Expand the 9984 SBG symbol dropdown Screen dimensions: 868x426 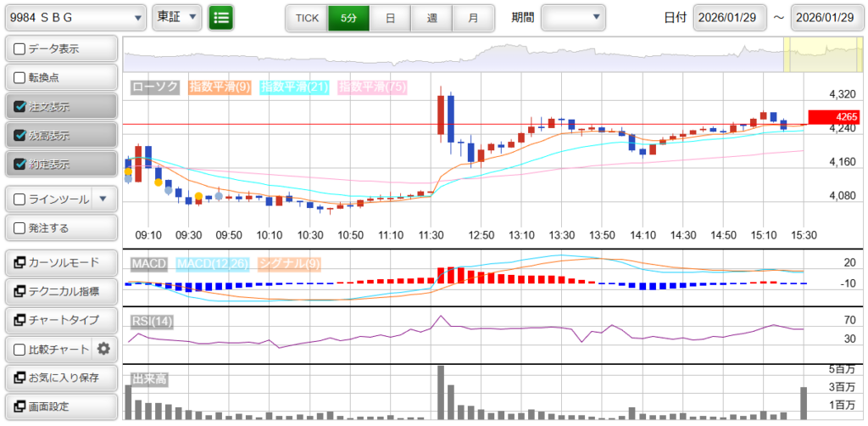[75, 17]
